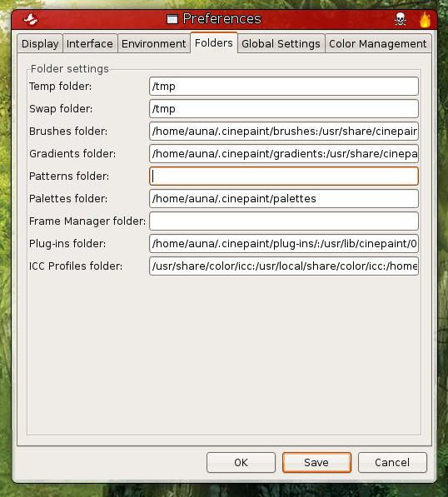Switch to the Display tab

[40, 44]
